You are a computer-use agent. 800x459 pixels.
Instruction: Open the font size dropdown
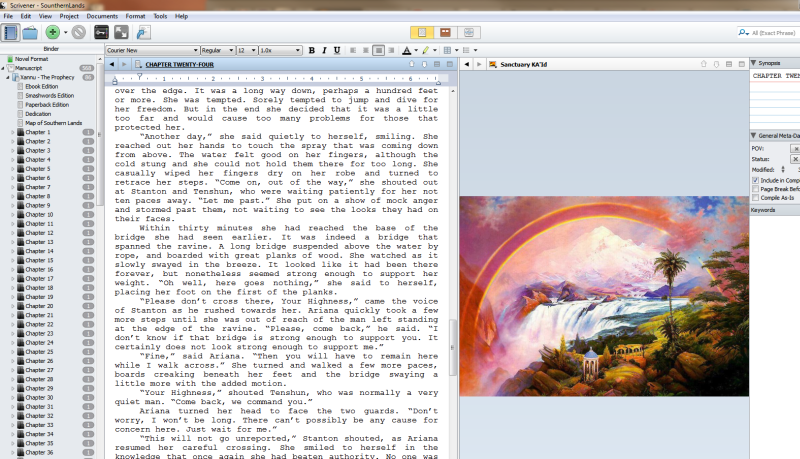tap(246, 50)
